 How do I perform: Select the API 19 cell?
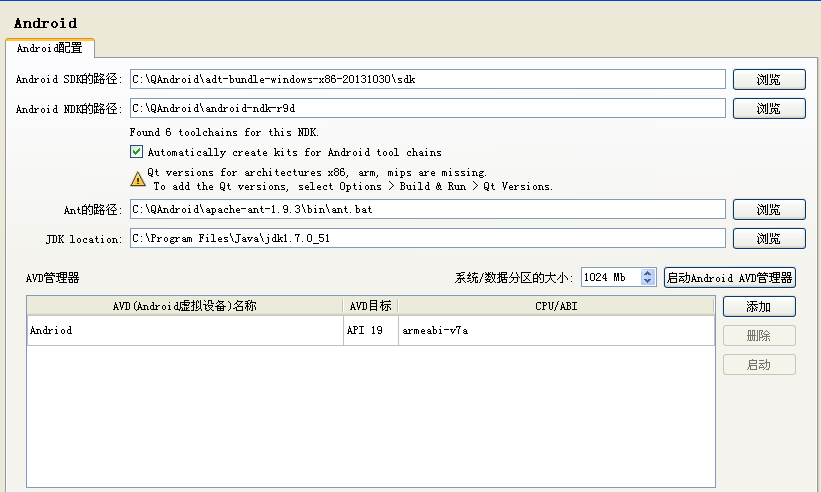pos(371,330)
